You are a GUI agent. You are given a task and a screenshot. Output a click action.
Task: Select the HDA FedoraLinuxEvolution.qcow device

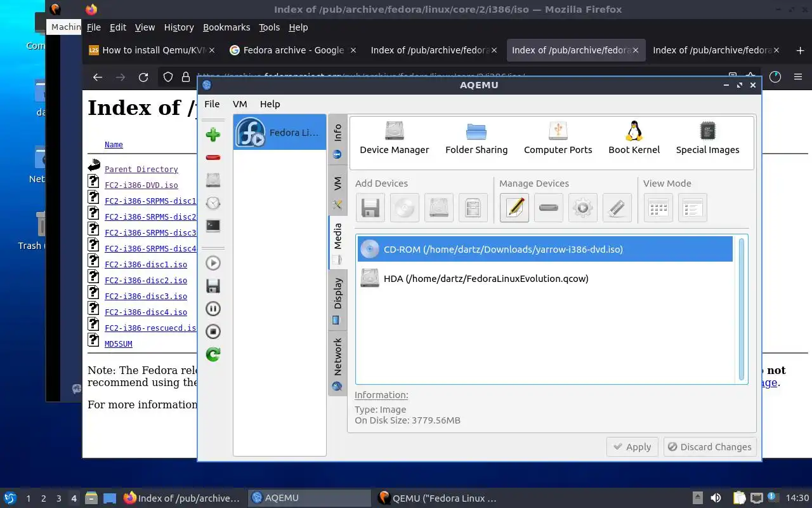(x=545, y=278)
